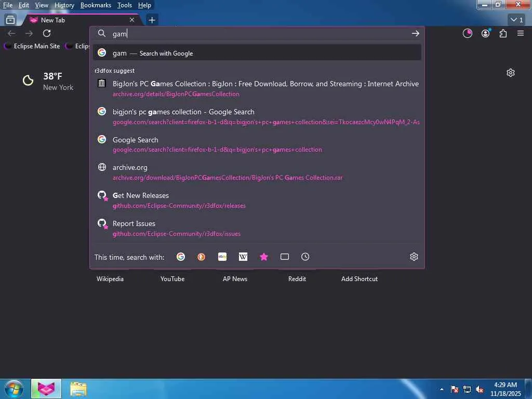Select the New Tab tab
The height and width of the screenshot is (399, 532).
[82, 20]
